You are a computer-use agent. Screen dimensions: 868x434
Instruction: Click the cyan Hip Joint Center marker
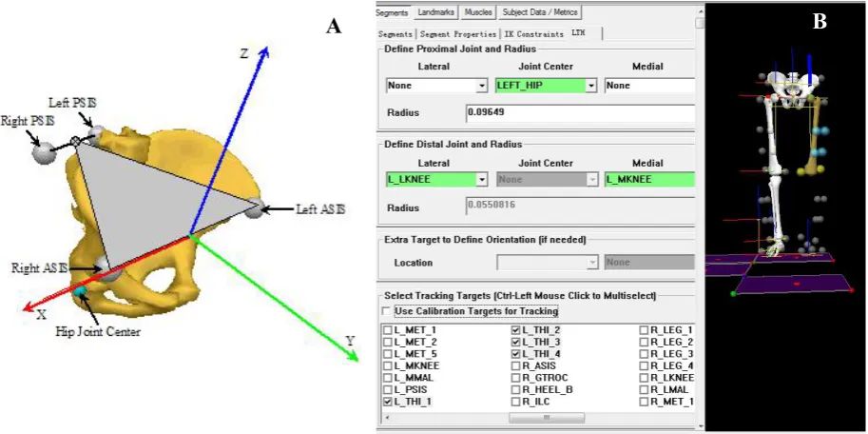80,289
